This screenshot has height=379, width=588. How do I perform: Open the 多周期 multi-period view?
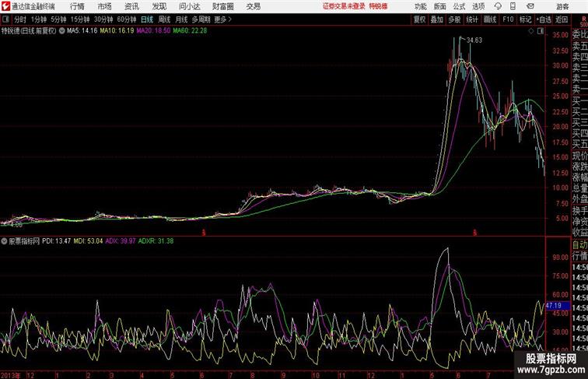[x=201, y=19]
